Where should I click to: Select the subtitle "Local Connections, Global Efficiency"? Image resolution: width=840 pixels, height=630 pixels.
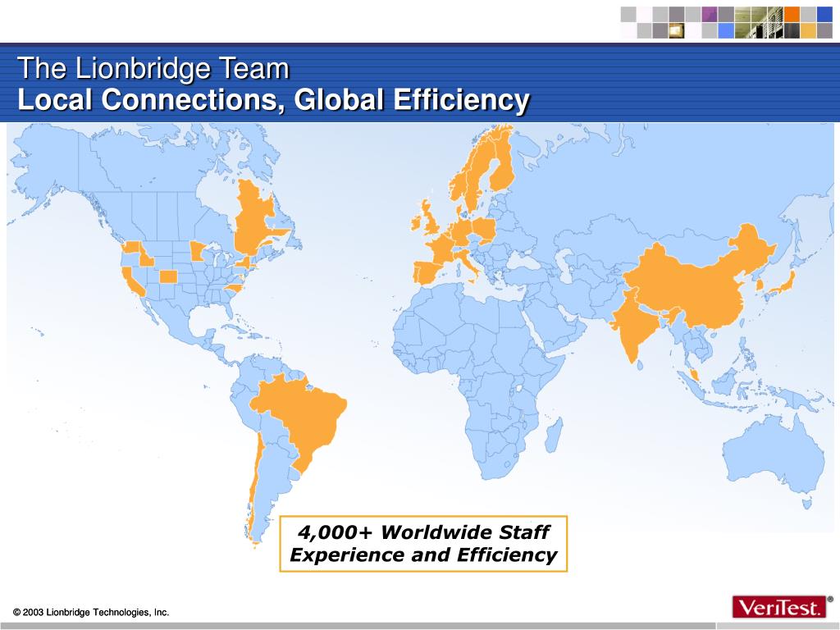coord(274,99)
